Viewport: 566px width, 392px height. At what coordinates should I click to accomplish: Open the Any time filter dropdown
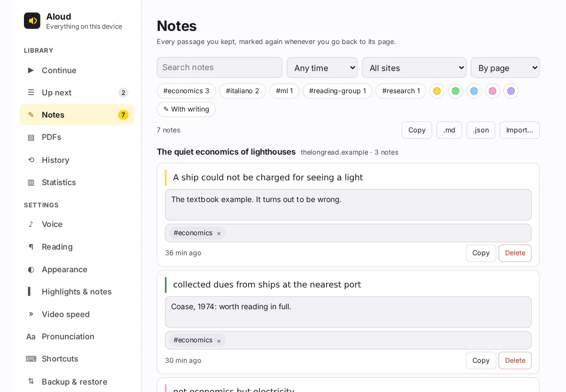click(322, 68)
